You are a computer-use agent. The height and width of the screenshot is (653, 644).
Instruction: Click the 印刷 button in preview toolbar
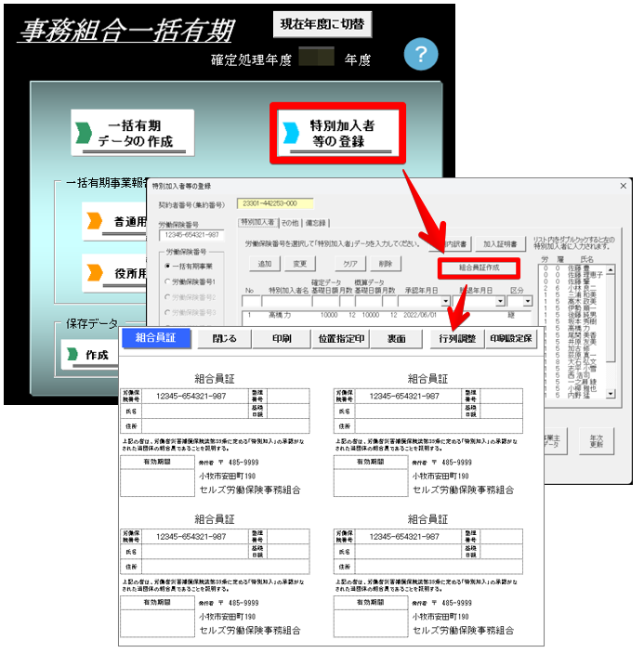(x=282, y=339)
